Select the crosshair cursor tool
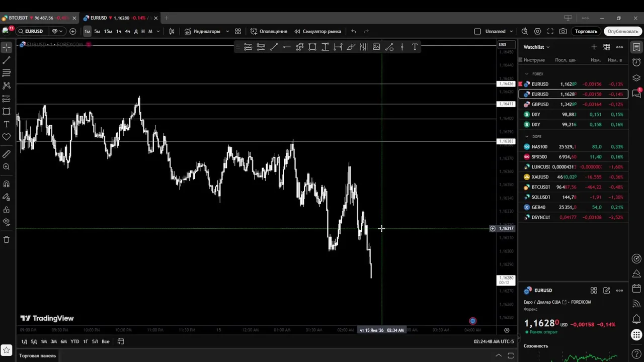Screen dimensions: 644x362 tap(7, 47)
